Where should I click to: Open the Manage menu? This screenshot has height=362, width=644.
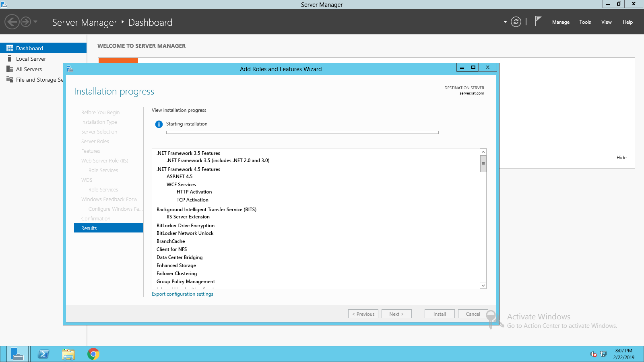[x=561, y=22]
